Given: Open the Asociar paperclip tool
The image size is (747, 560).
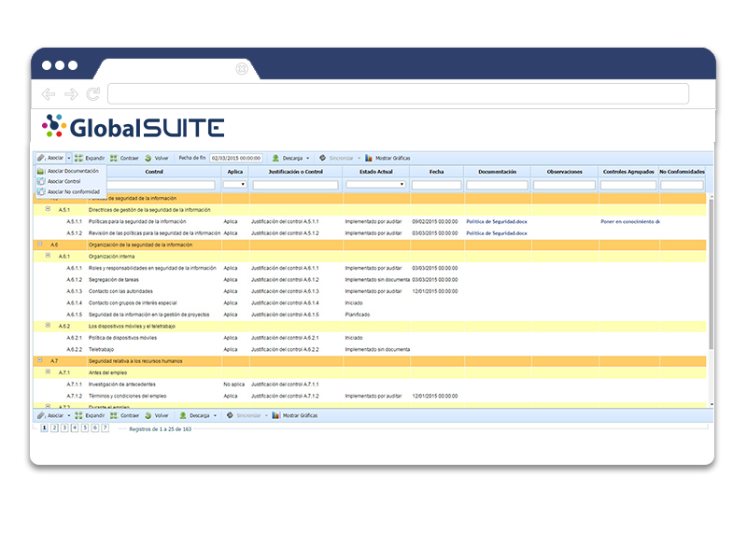Looking at the screenshot, I should click(41, 157).
